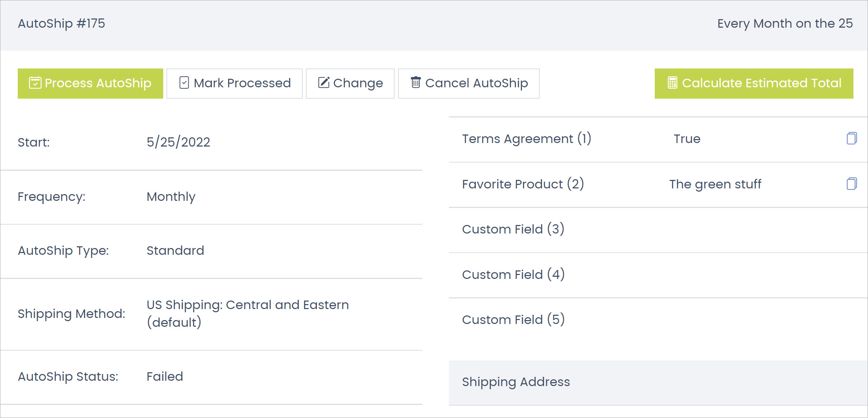Click the trash icon on Cancel AutoShip

point(416,82)
